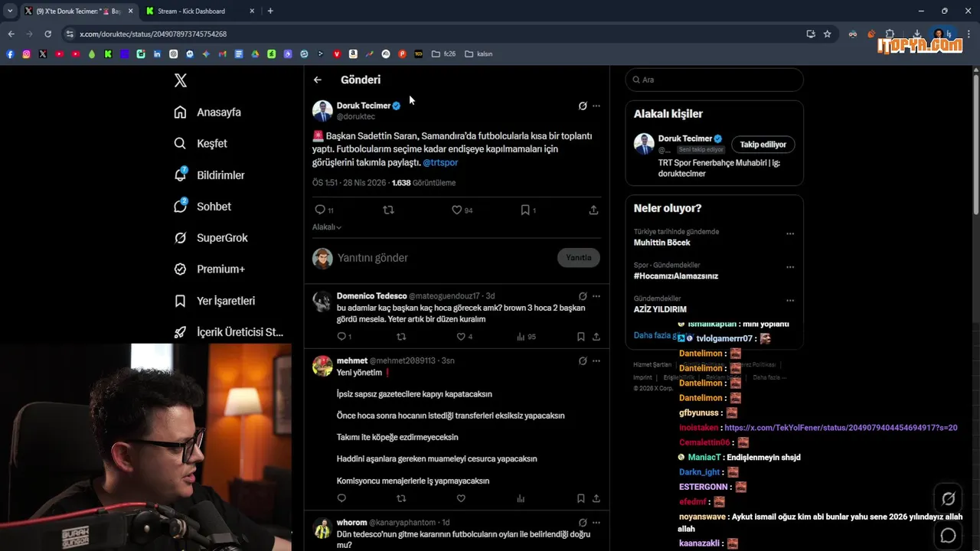Open options for #HocamızıAlamazsınız trend
The height and width of the screenshot is (551, 980).
tap(790, 267)
